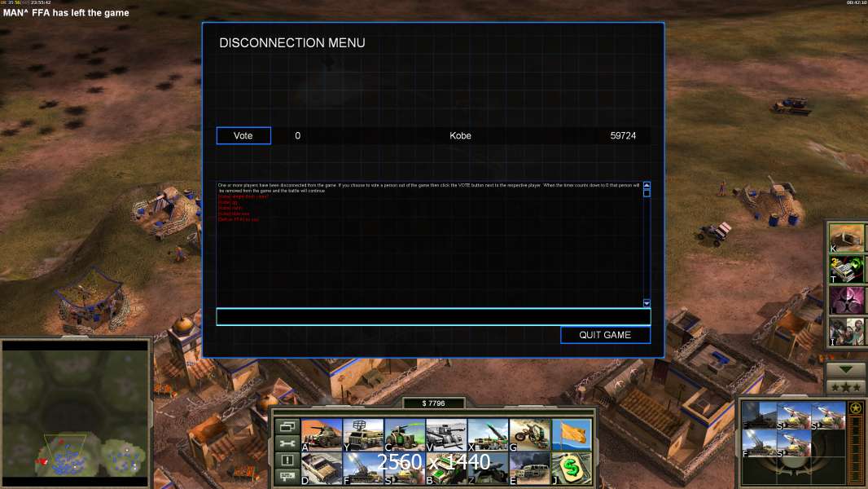Activate the rebel ambush power, hotkey I
868x489 pixels.
click(x=847, y=331)
